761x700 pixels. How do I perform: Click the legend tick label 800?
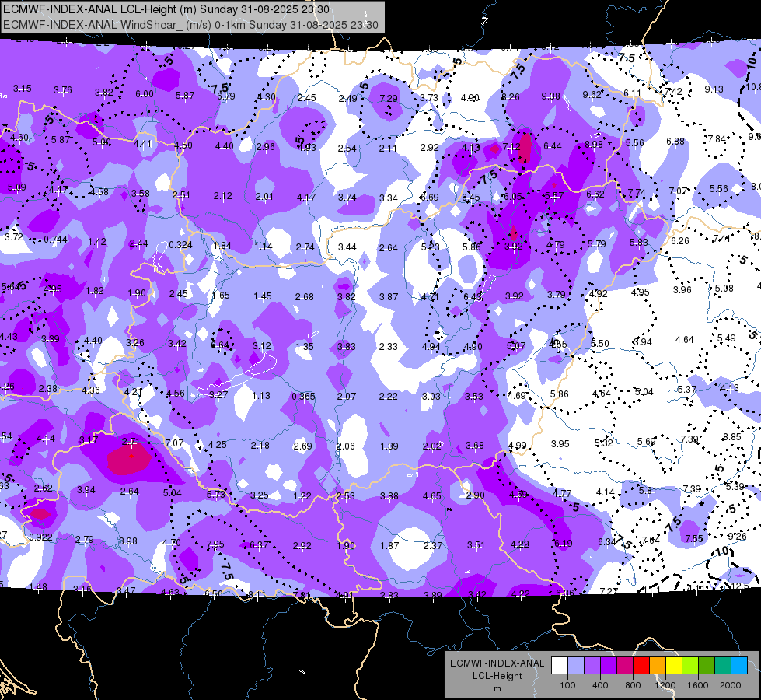pyautogui.click(x=633, y=685)
